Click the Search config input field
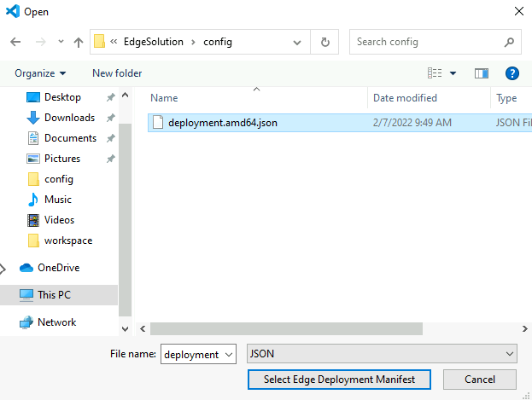This screenshot has height=400, width=532. click(427, 42)
